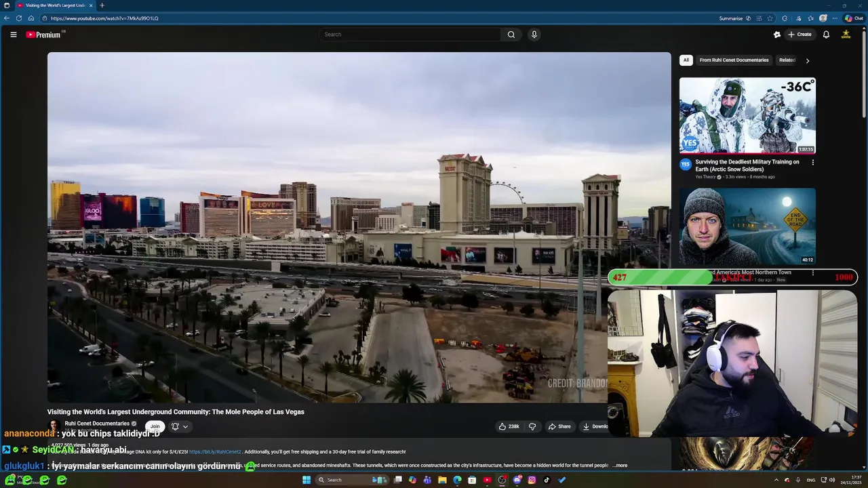The width and height of the screenshot is (868, 488).
Task: Open File Explorer from the taskbar
Action: [442, 480]
